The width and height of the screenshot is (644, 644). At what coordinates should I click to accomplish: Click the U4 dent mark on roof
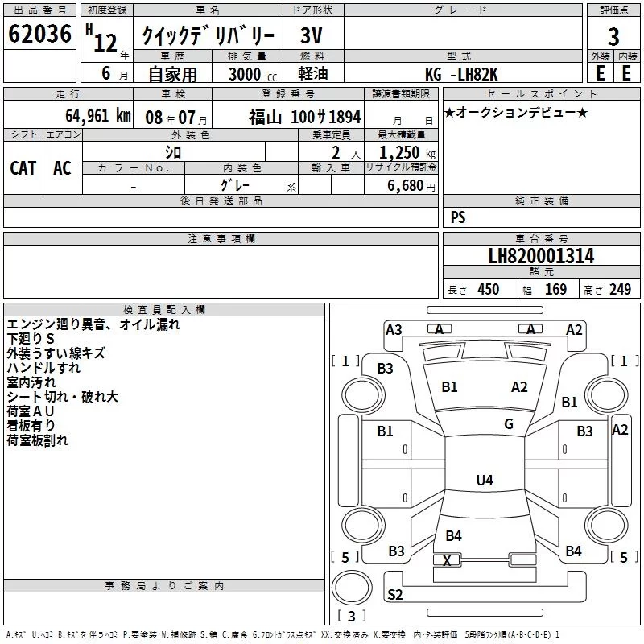[x=485, y=480]
